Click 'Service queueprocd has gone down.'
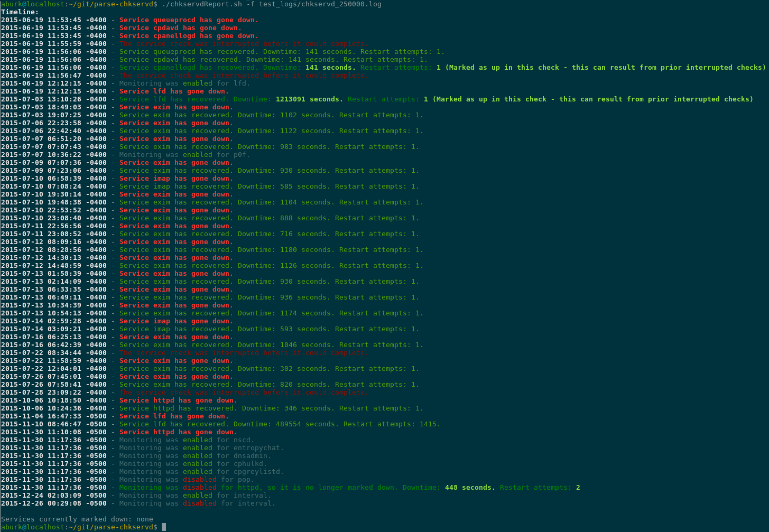 coord(189,20)
